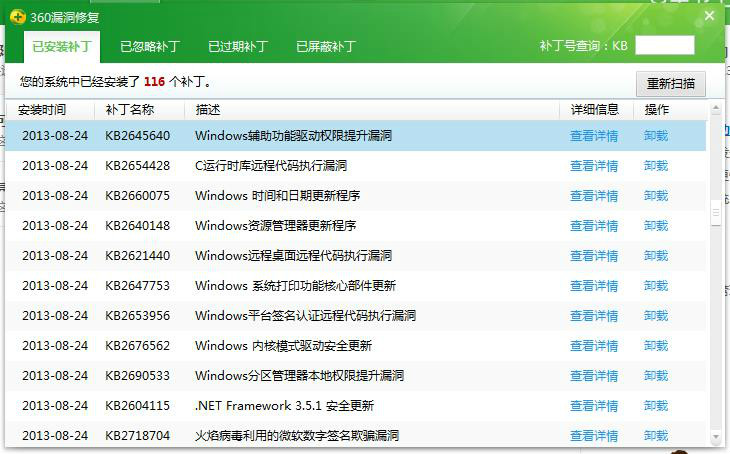Click description .NET Framework 3.5.1 安全更新

[284, 406]
